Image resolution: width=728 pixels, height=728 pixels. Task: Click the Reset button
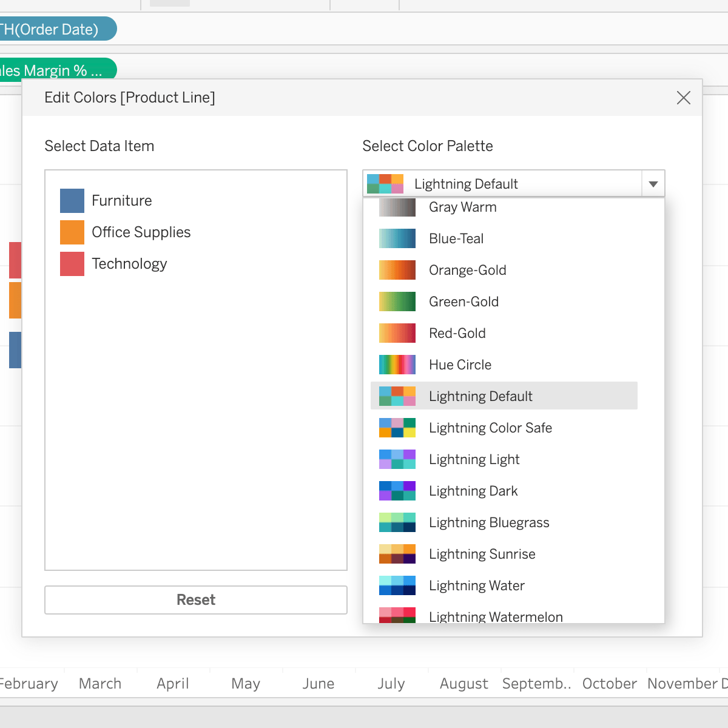(195, 600)
